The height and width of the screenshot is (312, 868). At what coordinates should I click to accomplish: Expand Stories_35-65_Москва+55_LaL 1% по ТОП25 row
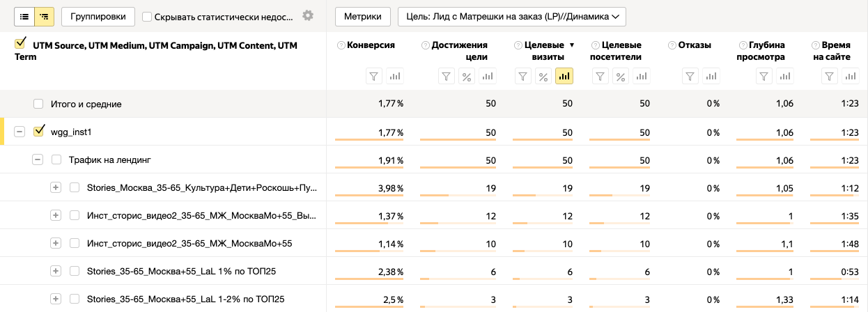[56, 271]
